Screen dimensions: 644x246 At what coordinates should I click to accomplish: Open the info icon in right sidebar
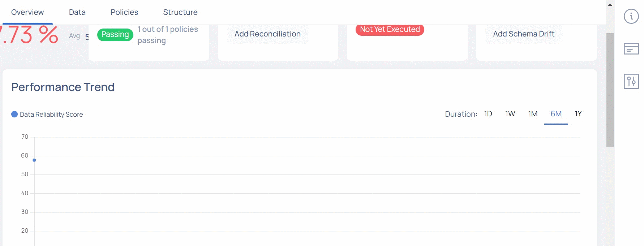[631, 16]
